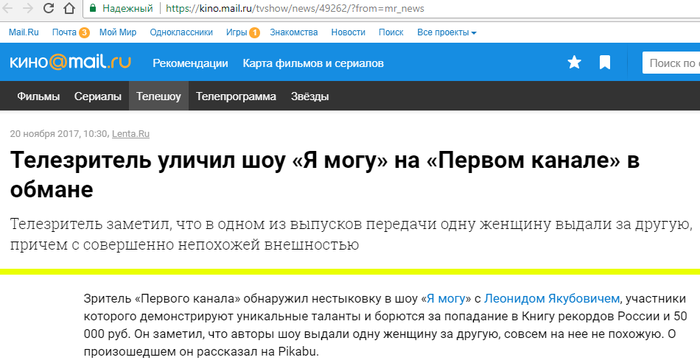Click the Надежный secure label
The image size is (700, 363).
coord(128,8)
